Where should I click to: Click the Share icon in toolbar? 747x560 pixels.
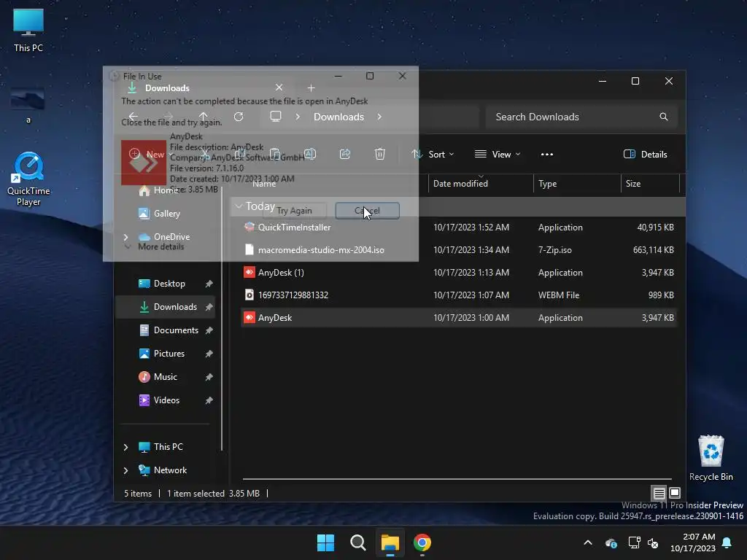(x=345, y=155)
